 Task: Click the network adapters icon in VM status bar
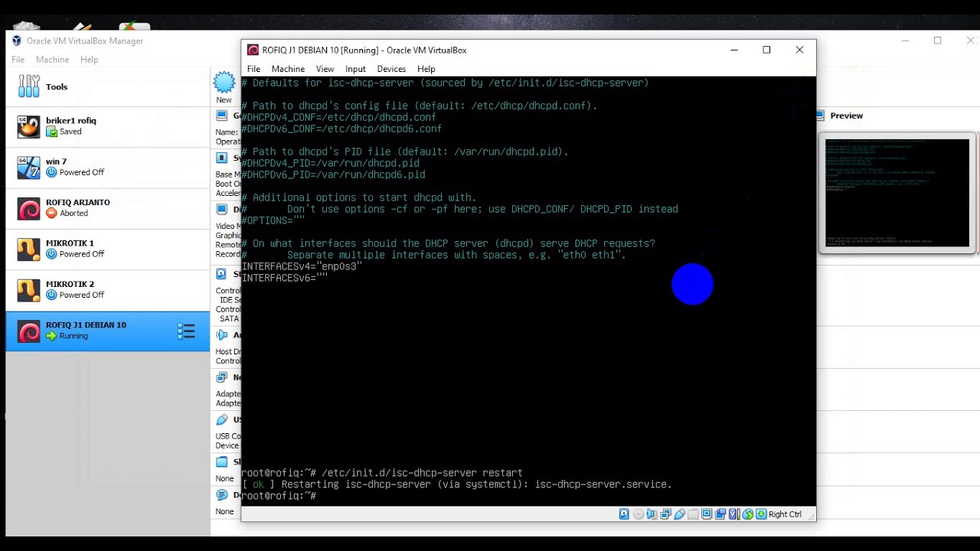[x=666, y=514]
